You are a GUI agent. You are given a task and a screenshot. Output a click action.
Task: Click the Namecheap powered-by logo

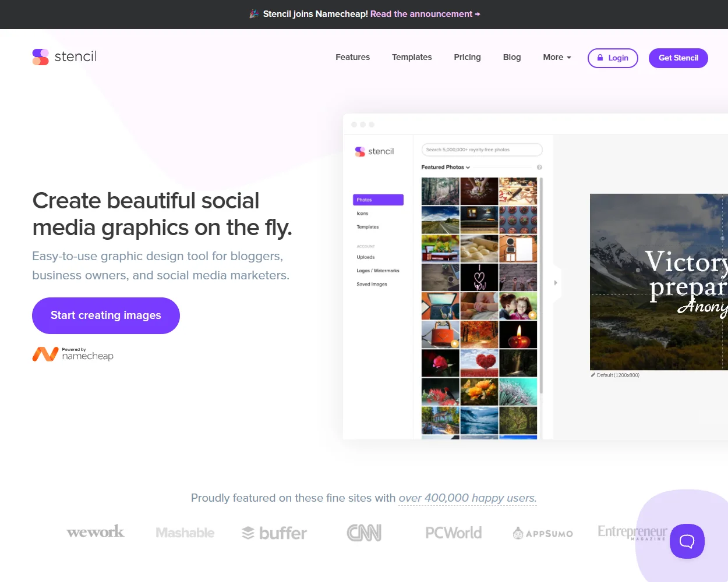coord(73,354)
